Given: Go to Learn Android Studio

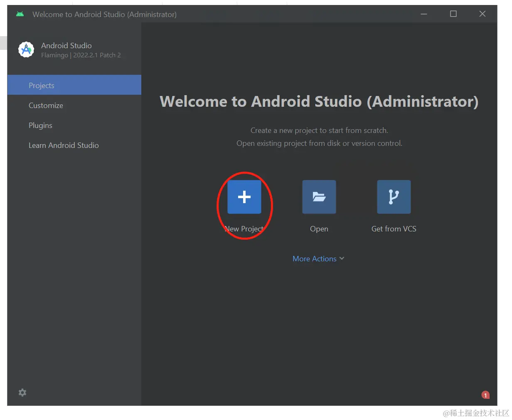Looking at the screenshot, I should (x=74, y=145).
